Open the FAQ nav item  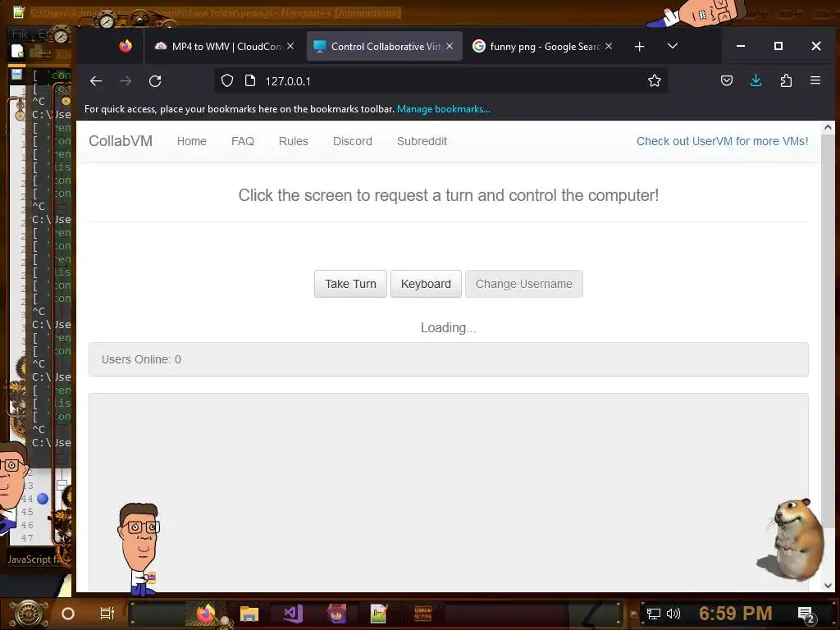pyautogui.click(x=243, y=141)
